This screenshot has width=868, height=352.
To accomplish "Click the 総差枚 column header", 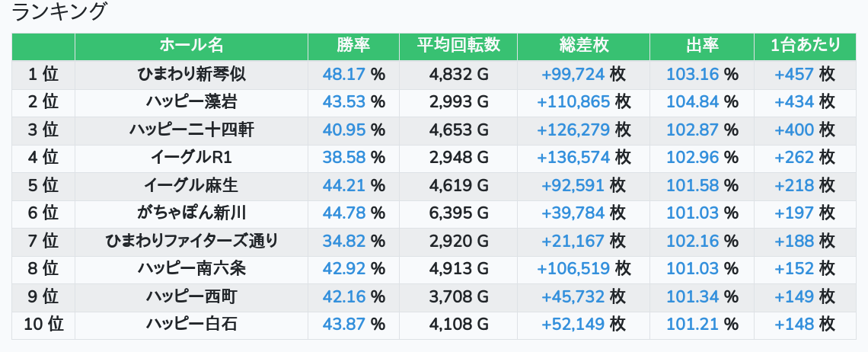I will point(583,45).
